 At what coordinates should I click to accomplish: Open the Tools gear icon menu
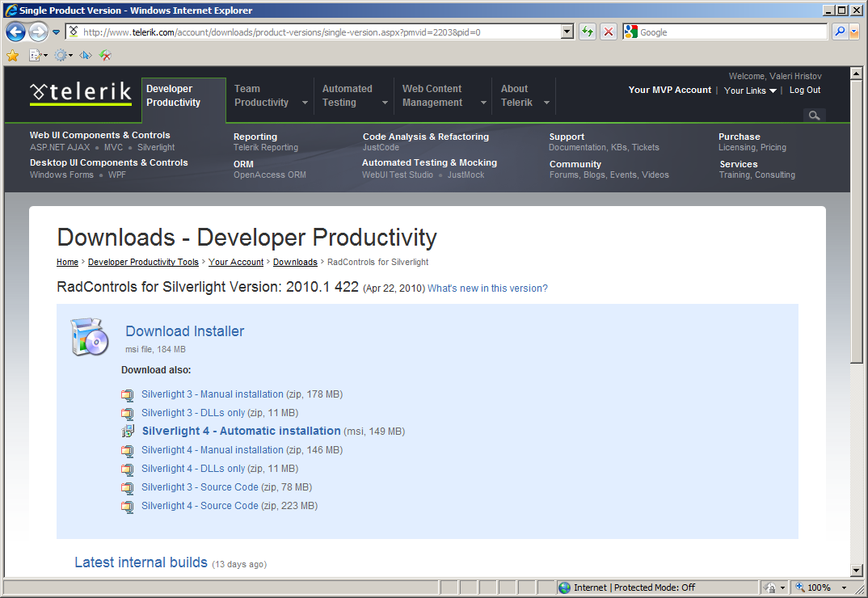coord(63,56)
